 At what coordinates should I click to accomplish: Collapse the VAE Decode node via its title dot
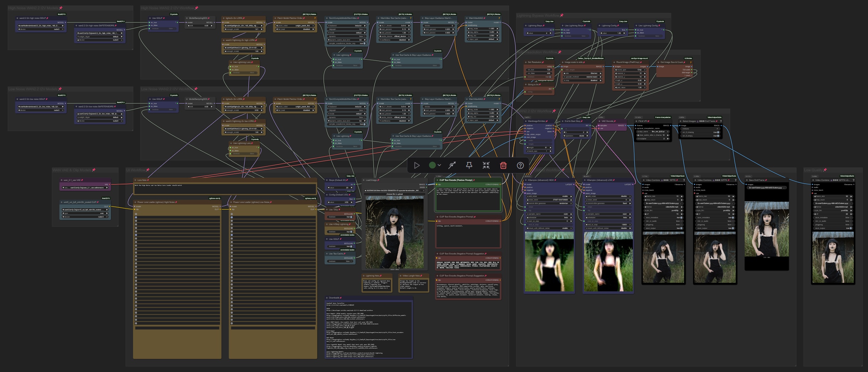599,121
